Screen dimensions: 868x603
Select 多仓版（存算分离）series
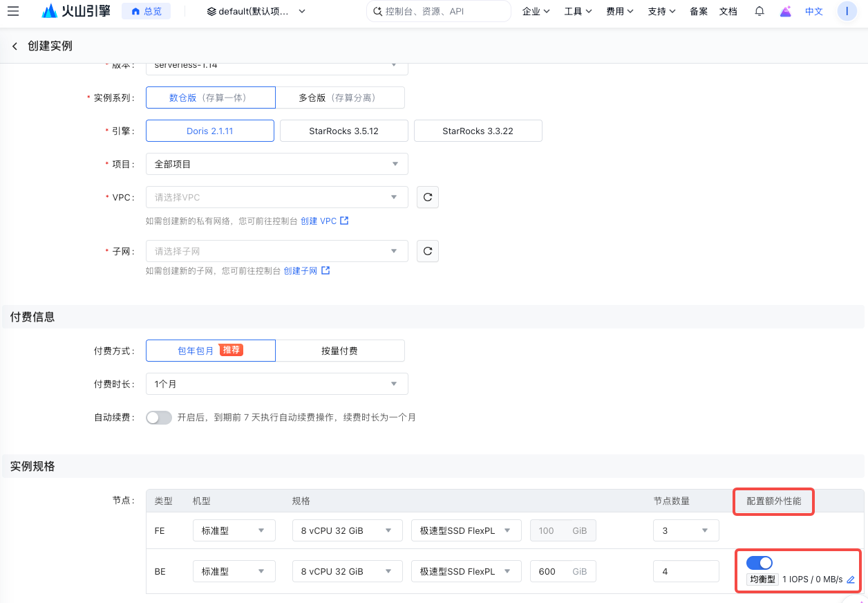click(340, 98)
